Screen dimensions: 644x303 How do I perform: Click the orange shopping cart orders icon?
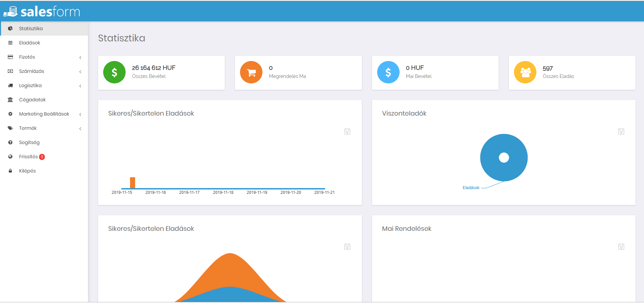251,72
